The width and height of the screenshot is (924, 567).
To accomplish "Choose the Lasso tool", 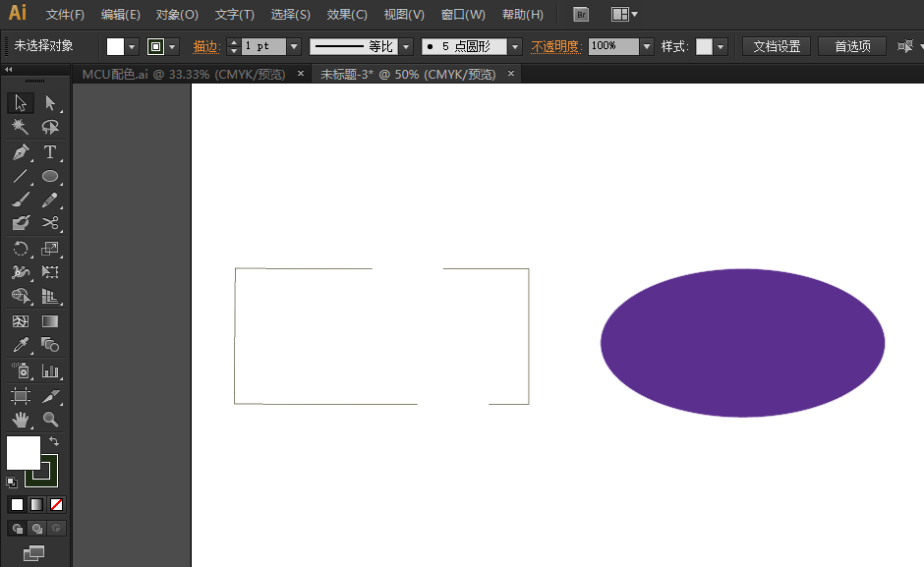I will 50,127.
